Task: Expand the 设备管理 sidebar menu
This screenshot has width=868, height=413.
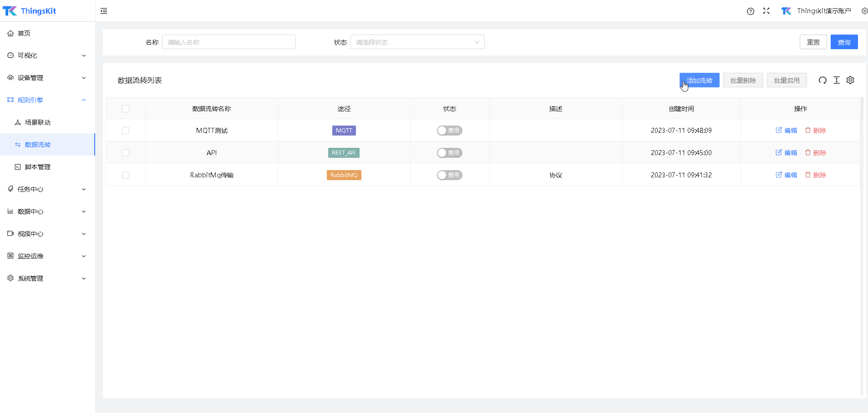Action: coord(47,78)
